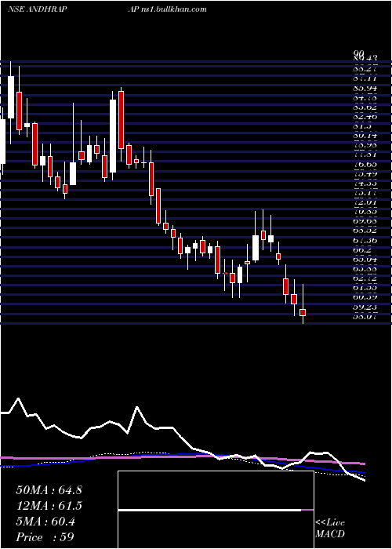Select the '5MA : 60.4' indicator label
The height and width of the screenshot is (549, 392).
click(x=45, y=522)
